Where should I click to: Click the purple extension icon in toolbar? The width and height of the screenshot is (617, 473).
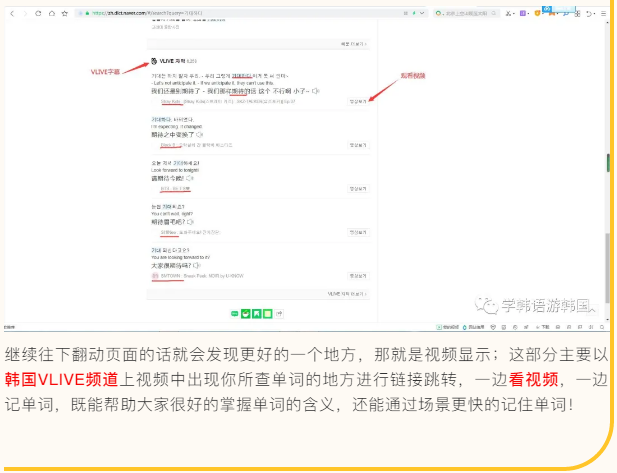pos(523,13)
